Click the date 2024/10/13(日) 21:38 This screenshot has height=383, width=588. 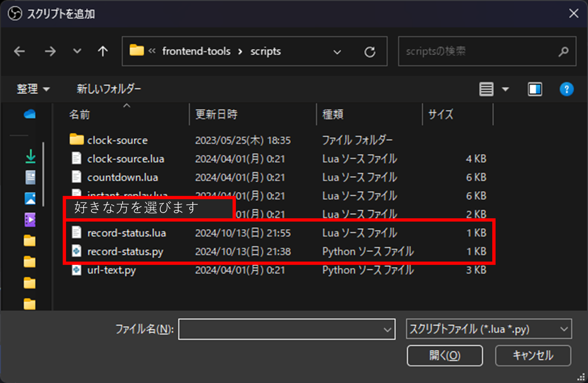coord(243,252)
